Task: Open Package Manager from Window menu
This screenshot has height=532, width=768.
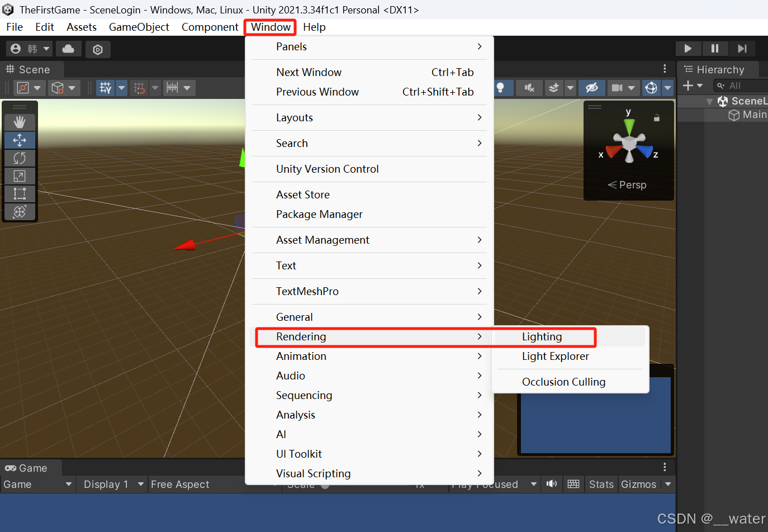Action: click(x=369, y=214)
